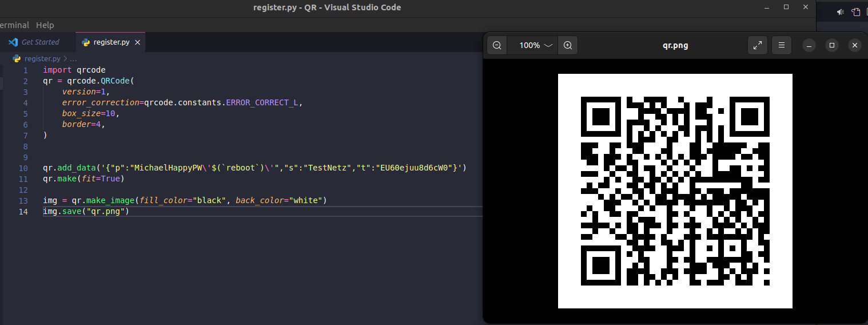This screenshot has width=868, height=325.
Task: Click the 'img.save("qr.png")' line
Action: pyautogui.click(x=86, y=212)
